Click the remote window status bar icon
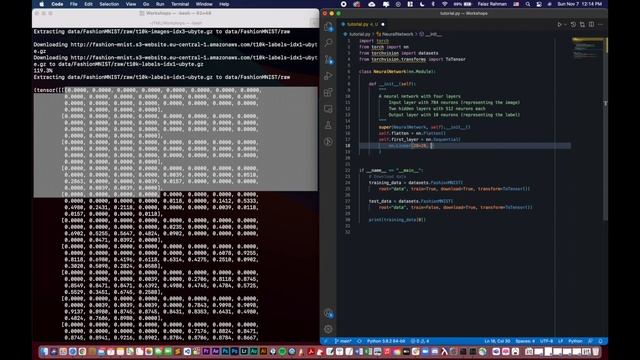Screen dimensions: 640x360 pos(326,341)
